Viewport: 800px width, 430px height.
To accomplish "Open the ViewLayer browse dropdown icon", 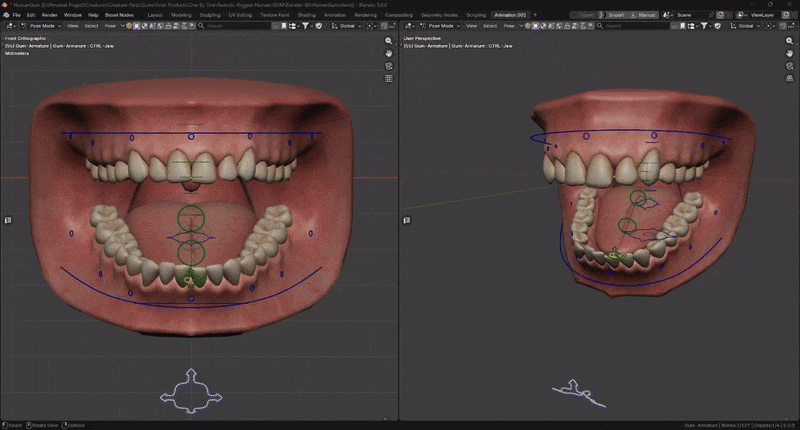I will [x=741, y=15].
